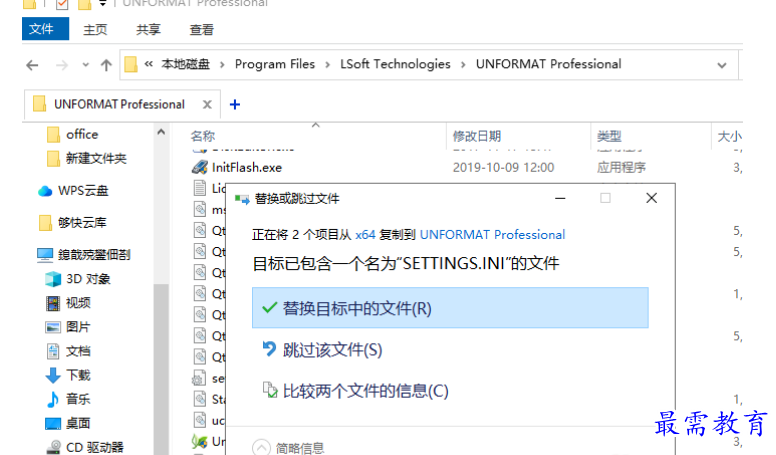Click InitFlash.exe date 2019-10-09 12:00
The width and height of the screenshot is (776, 455).
pyautogui.click(x=503, y=167)
